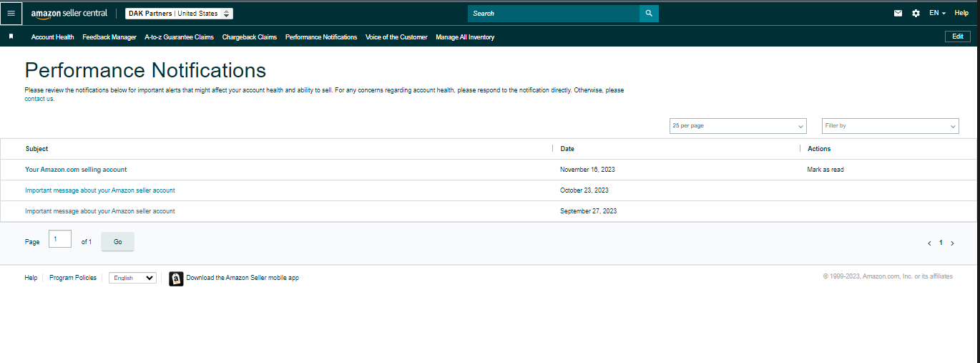
Task: Open October 23 important message notification
Action: [x=100, y=190]
